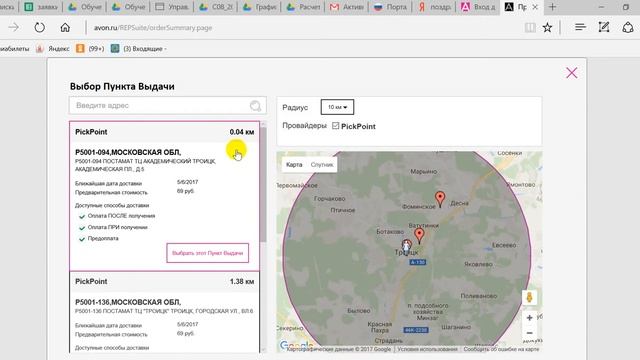
Task: Open new tab with plus icon
Action: point(552,7)
